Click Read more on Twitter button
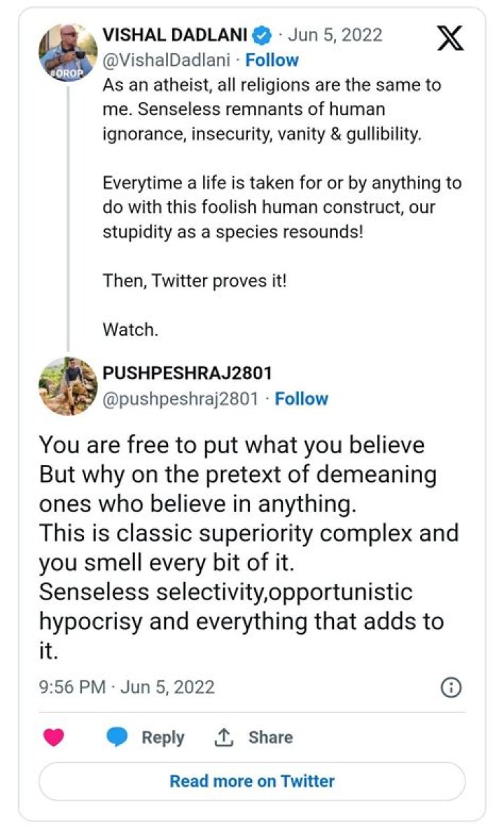The height and width of the screenshot is (830, 504). [252, 781]
